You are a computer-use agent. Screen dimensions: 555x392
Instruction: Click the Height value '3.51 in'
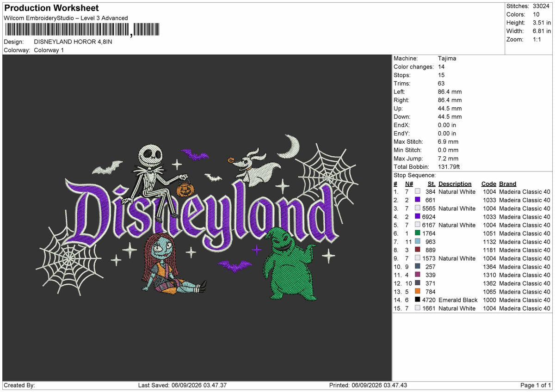tap(541, 23)
